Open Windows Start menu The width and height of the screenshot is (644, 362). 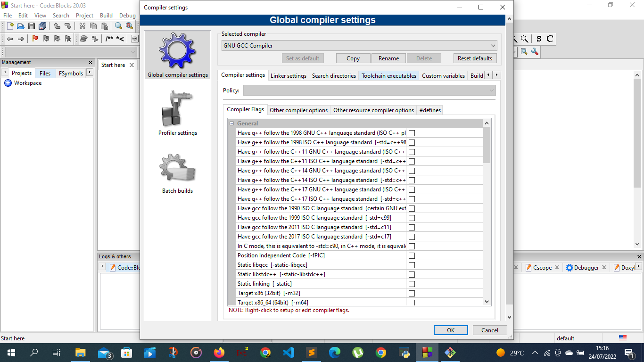pyautogui.click(x=11, y=352)
